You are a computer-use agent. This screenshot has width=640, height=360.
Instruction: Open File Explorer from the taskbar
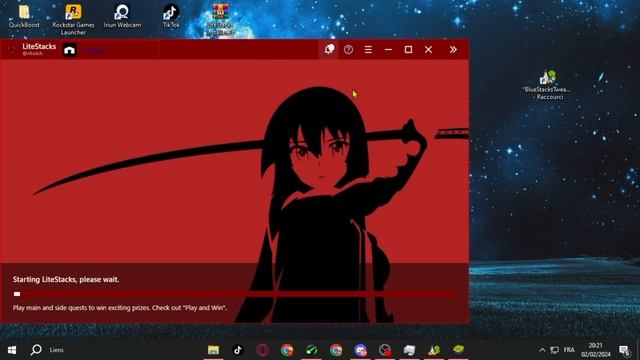pyautogui.click(x=213, y=350)
